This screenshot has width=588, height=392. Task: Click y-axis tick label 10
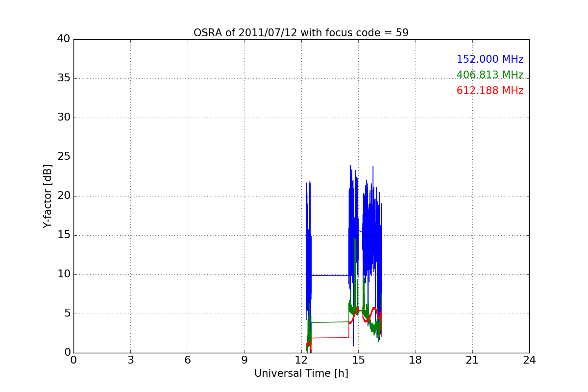[64, 274]
